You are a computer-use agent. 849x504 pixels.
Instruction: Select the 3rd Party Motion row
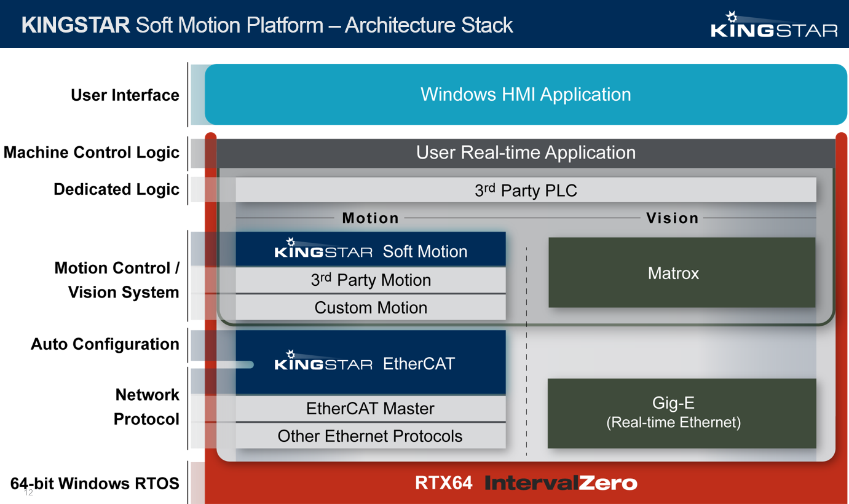(371, 280)
